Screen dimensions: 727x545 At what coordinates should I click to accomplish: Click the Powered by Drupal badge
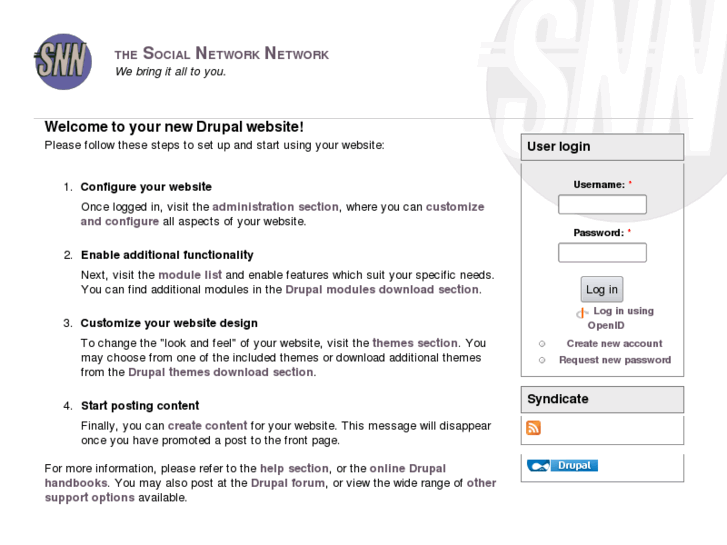tap(562, 466)
